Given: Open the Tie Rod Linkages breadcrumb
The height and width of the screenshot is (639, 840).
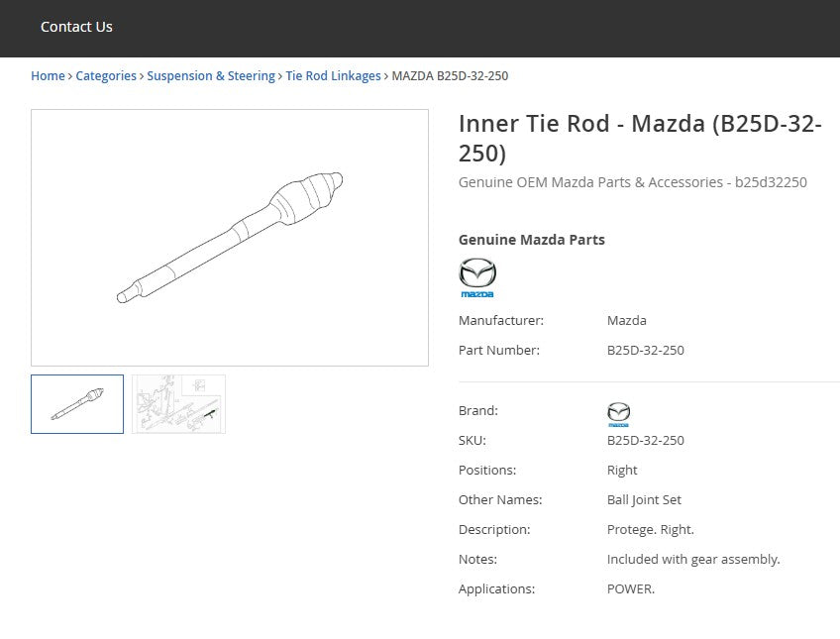Looking at the screenshot, I should click(333, 76).
